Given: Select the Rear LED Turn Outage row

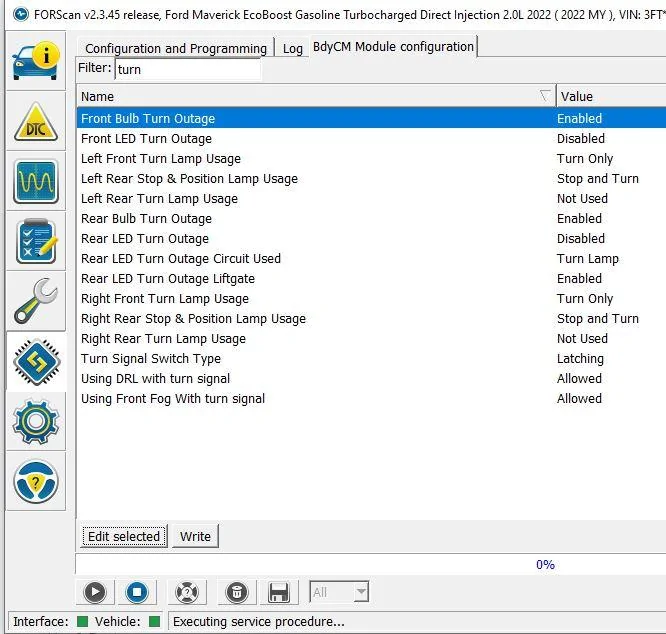Looking at the screenshot, I should [x=371, y=238].
